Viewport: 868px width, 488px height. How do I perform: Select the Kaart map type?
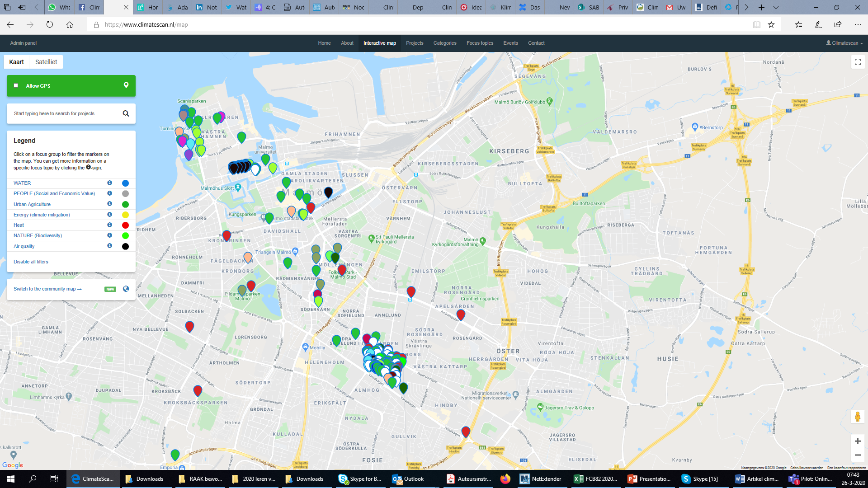coord(17,62)
